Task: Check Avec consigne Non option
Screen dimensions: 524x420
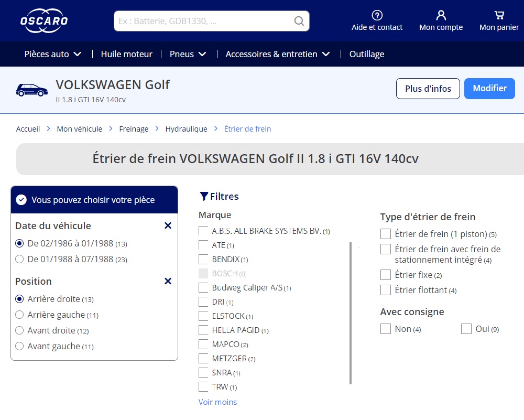Action: click(x=385, y=329)
